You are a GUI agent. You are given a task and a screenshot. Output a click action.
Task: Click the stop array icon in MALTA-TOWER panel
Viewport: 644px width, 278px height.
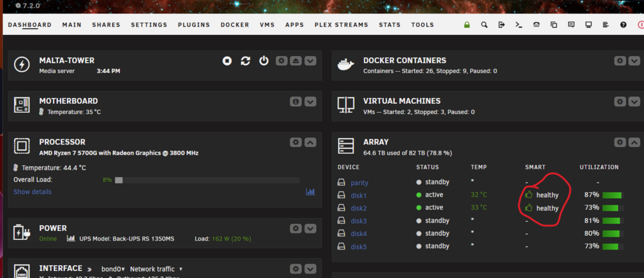point(227,61)
